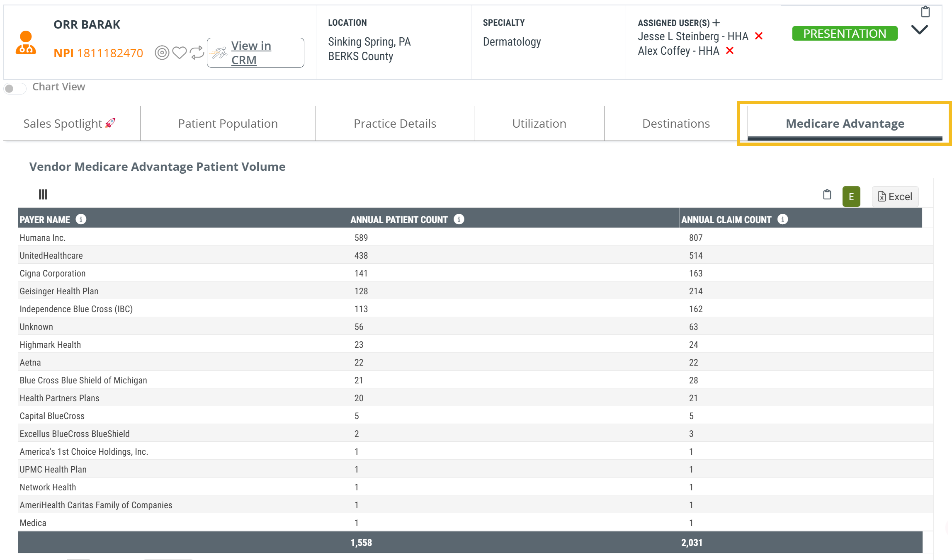The width and height of the screenshot is (952, 560).
Task: Remove Jesse L Steinberg assigned user
Action: click(759, 36)
